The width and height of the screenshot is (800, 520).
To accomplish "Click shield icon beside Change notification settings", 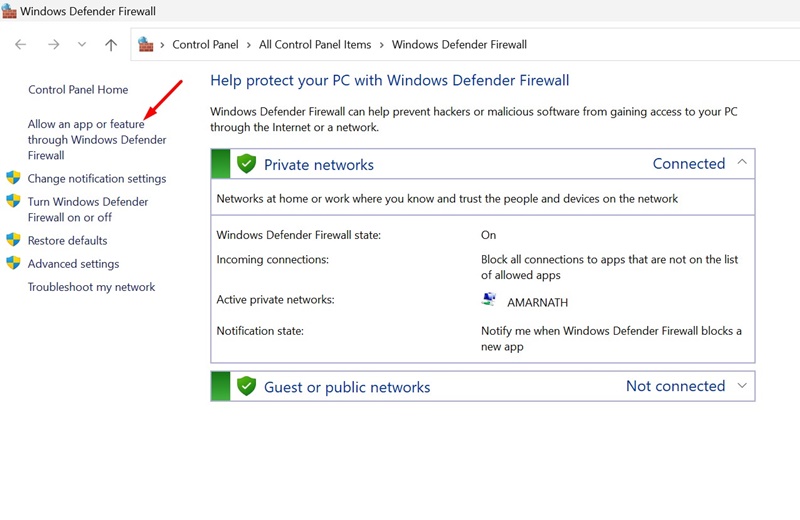I will coord(13,178).
